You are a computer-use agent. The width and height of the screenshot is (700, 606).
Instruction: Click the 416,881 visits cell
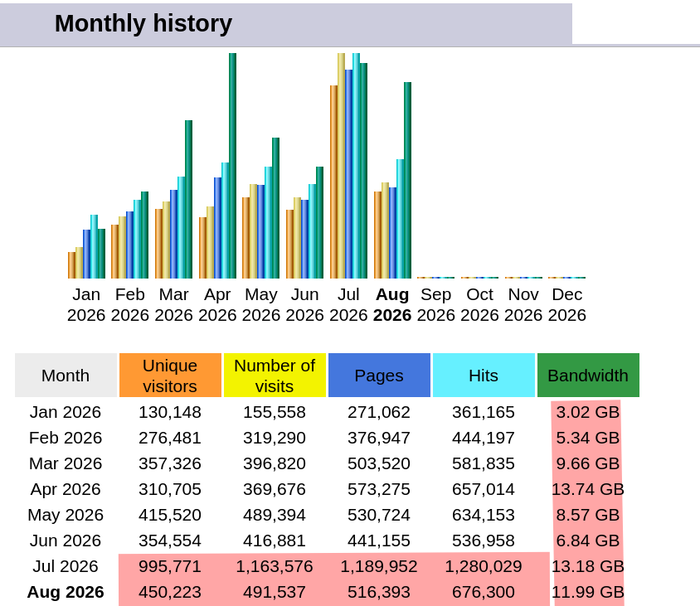[x=275, y=541]
